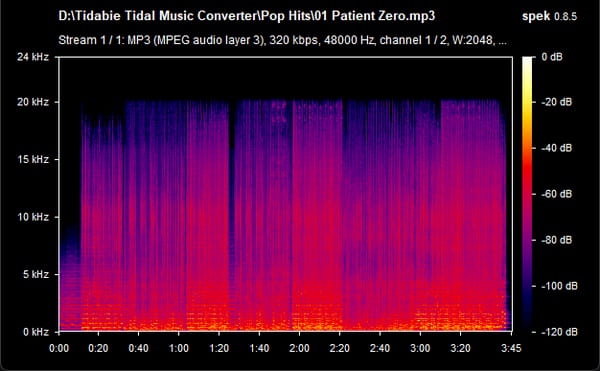This screenshot has height=371, width=600.
Task: Click the file path title ending in 01 Patient Zero.mp3
Action: pos(247,16)
